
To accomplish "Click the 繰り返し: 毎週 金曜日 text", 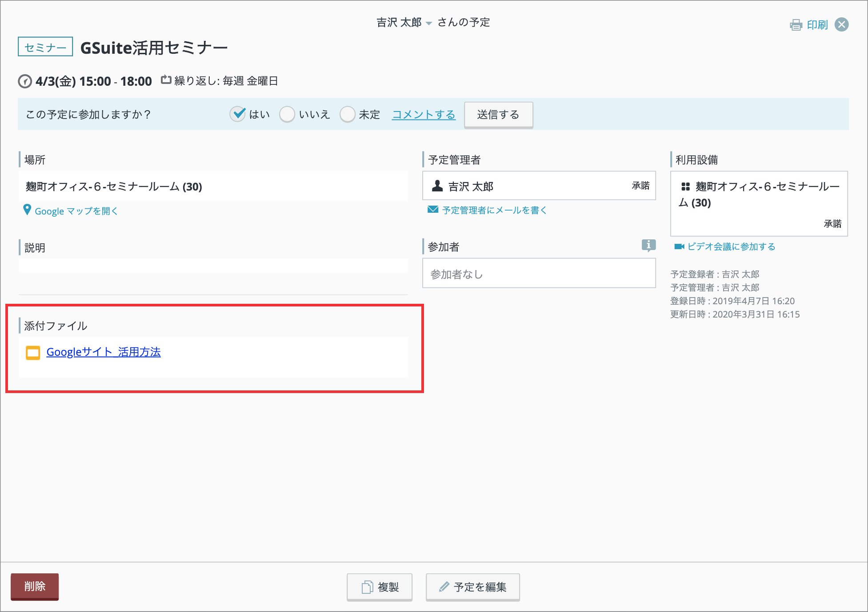I will click(226, 81).
